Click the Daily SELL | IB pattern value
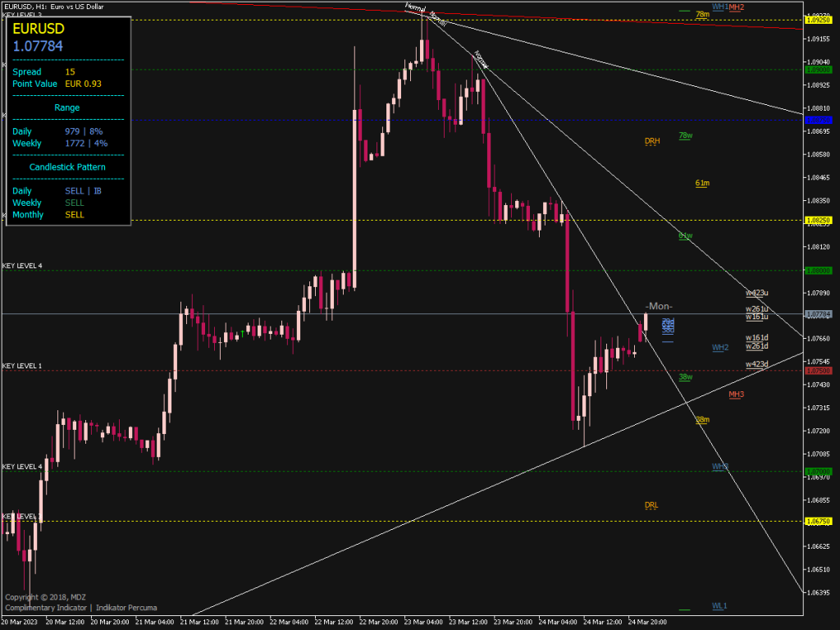This screenshot has width=840, height=630. point(83,190)
